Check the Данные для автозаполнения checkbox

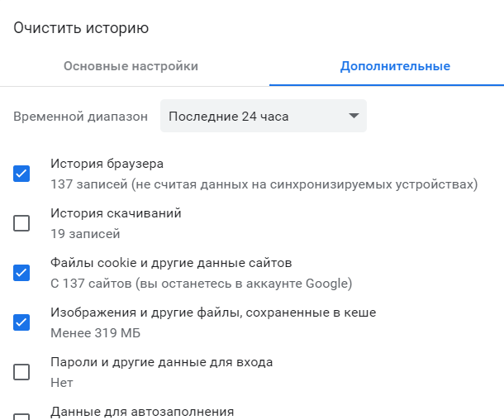[21, 418]
